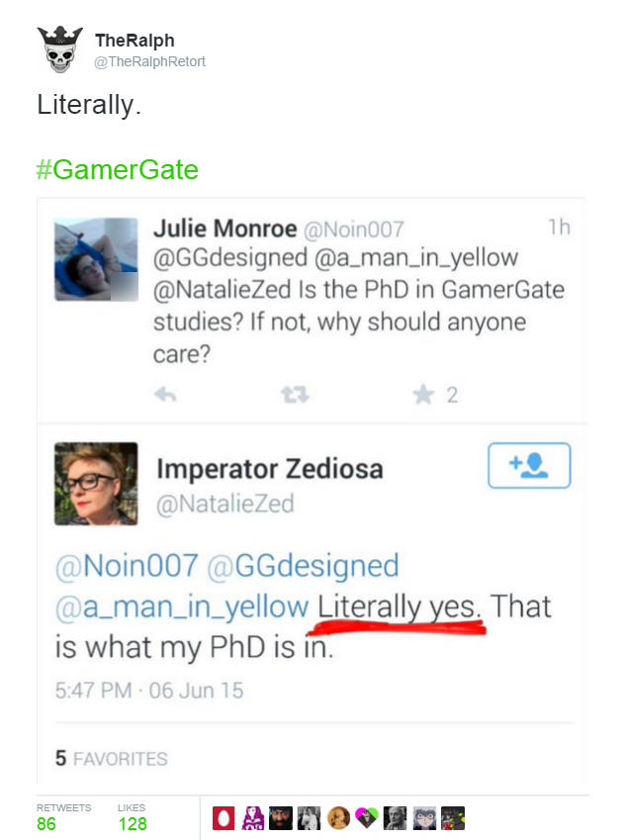Reply to Julie Monroe's tweet
Image resolution: width=626 pixels, height=840 pixels.
coord(165,395)
